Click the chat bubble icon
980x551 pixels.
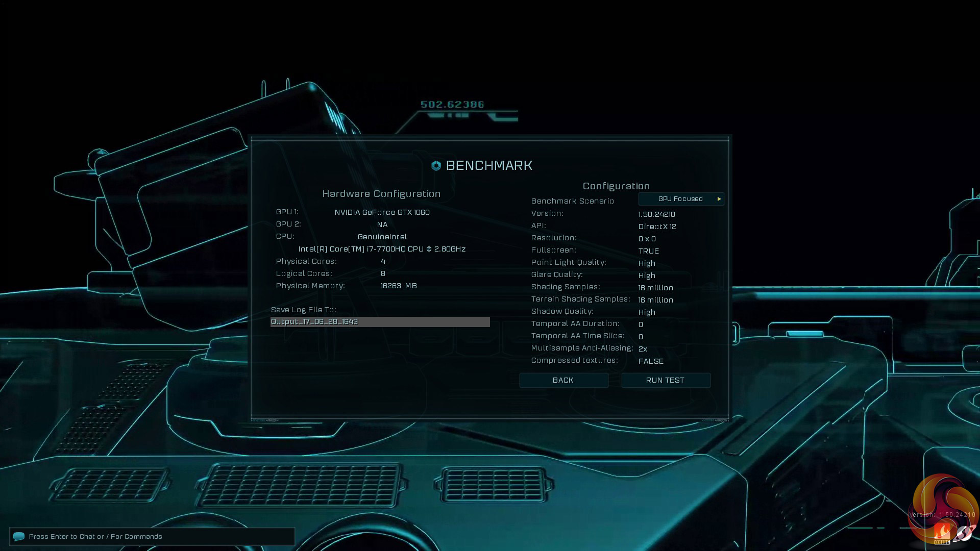click(x=19, y=536)
